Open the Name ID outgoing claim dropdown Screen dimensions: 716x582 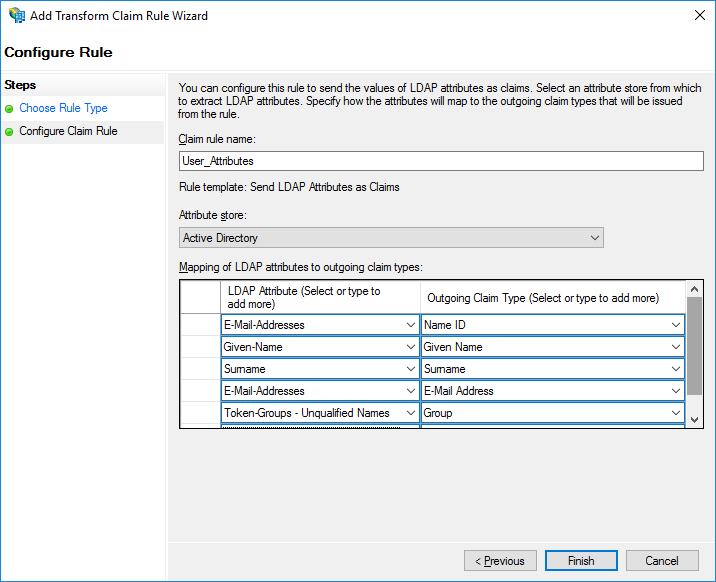tap(677, 325)
